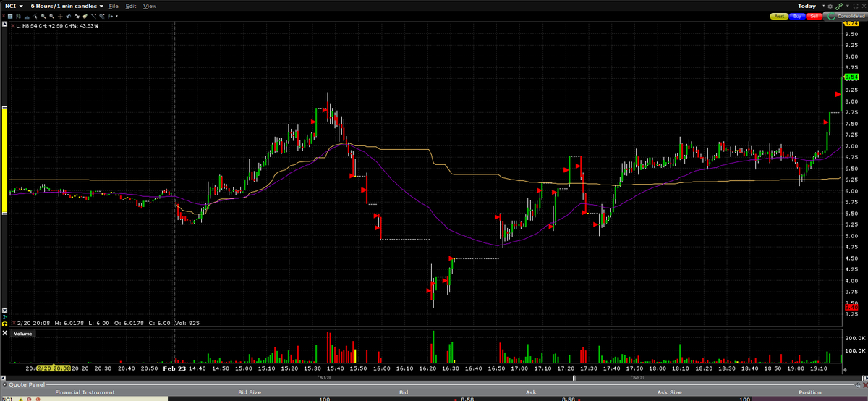This screenshot has height=401, width=868.
Task: Click the chart parameters toolbar icon
Action: click(x=10, y=17)
